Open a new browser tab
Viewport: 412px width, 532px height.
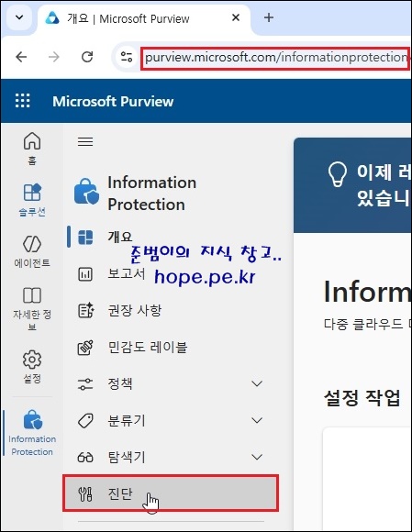pyautogui.click(x=269, y=17)
